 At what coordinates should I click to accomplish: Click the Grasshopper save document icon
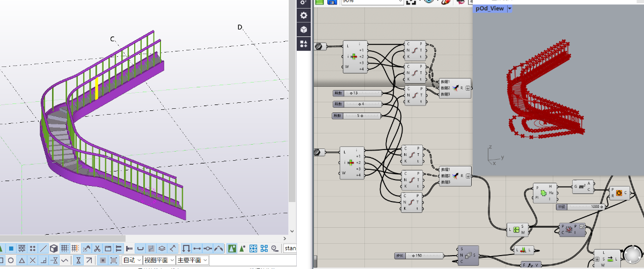[332, 2]
